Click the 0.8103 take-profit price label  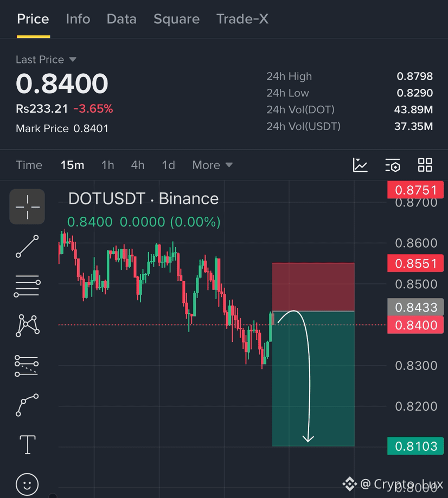[x=415, y=446]
